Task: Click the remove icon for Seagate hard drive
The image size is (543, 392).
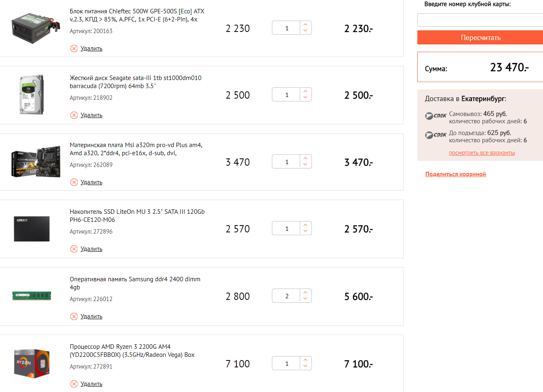Action: coord(74,115)
